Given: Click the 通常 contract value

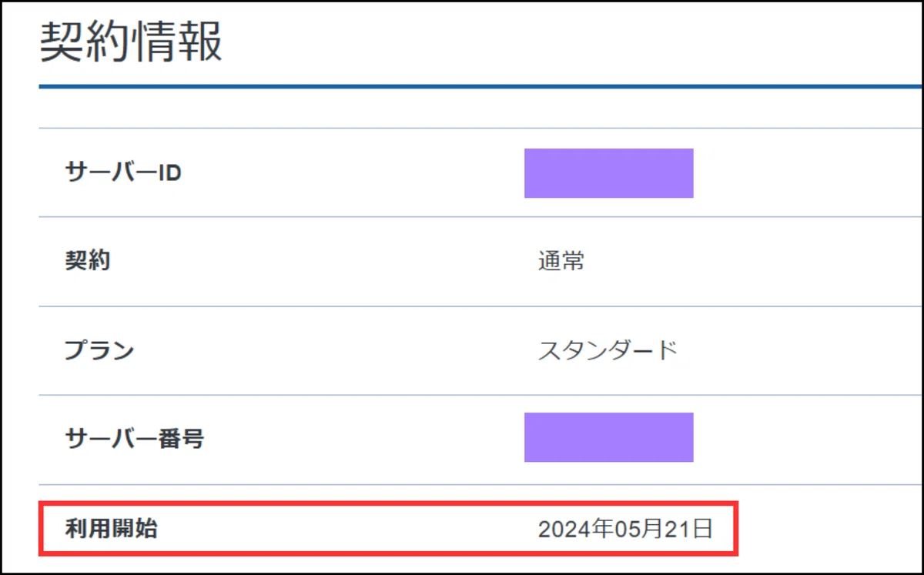Looking at the screenshot, I should (561, 261).
